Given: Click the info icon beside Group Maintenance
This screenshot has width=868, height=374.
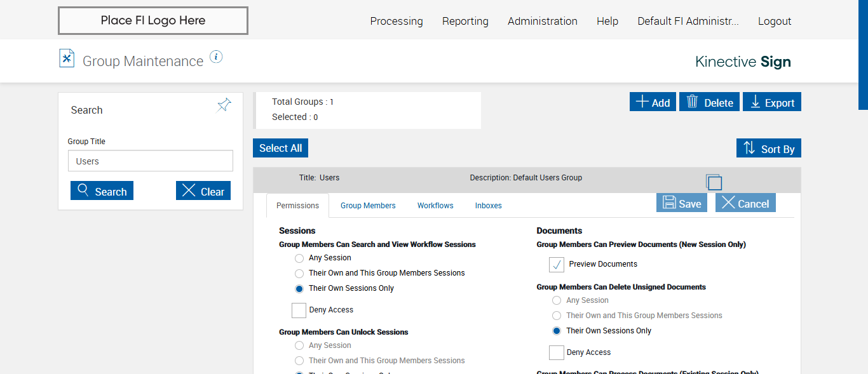Looking at the screenshot, I should point(216,57).
